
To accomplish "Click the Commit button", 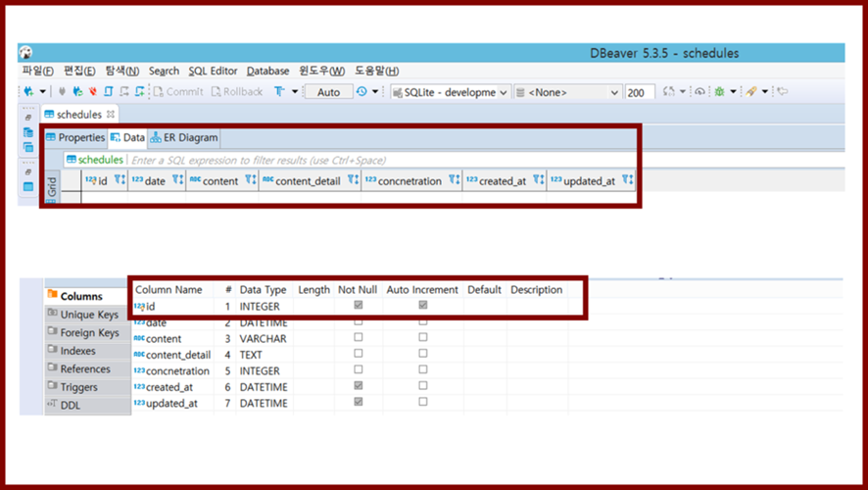I will (x=178, y=92).
